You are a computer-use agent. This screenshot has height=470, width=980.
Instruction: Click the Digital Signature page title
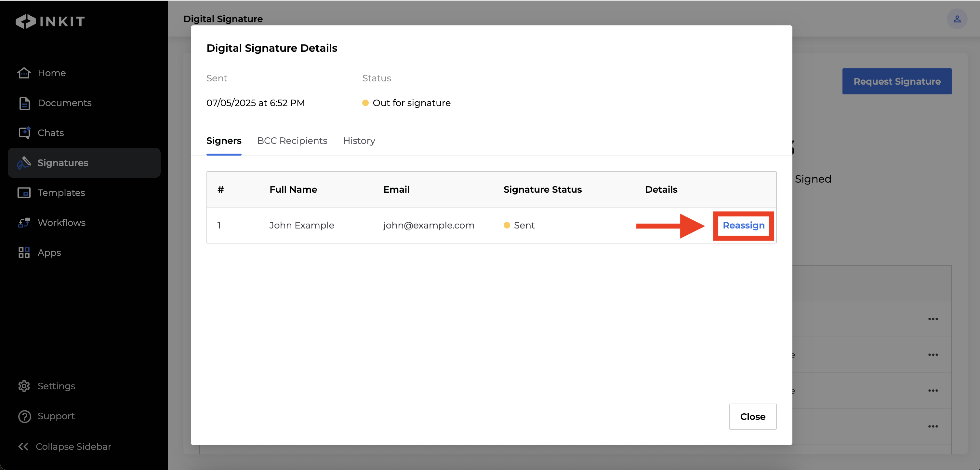pos(223,19)
